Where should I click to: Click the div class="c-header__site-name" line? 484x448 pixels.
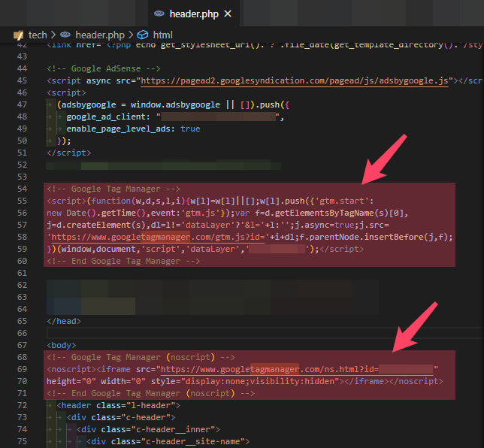168,441
